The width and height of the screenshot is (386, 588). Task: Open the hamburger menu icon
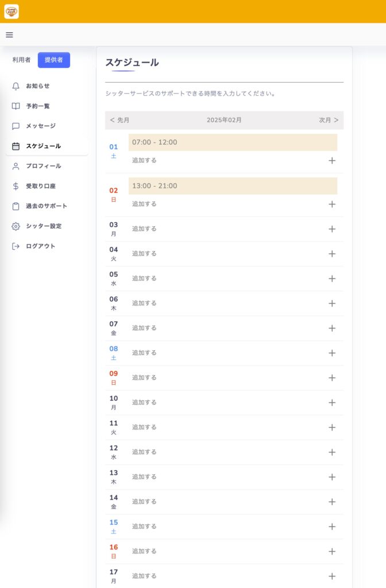point(9,35)
